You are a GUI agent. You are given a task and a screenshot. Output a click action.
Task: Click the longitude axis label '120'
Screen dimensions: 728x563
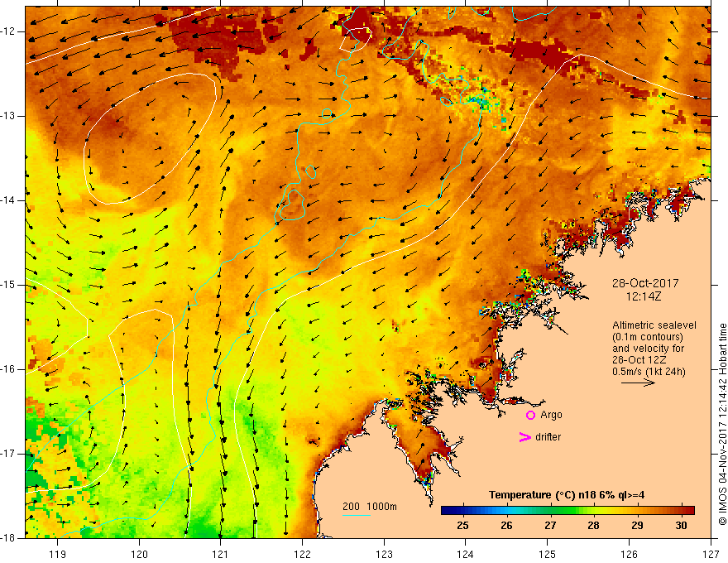(139, 554)
